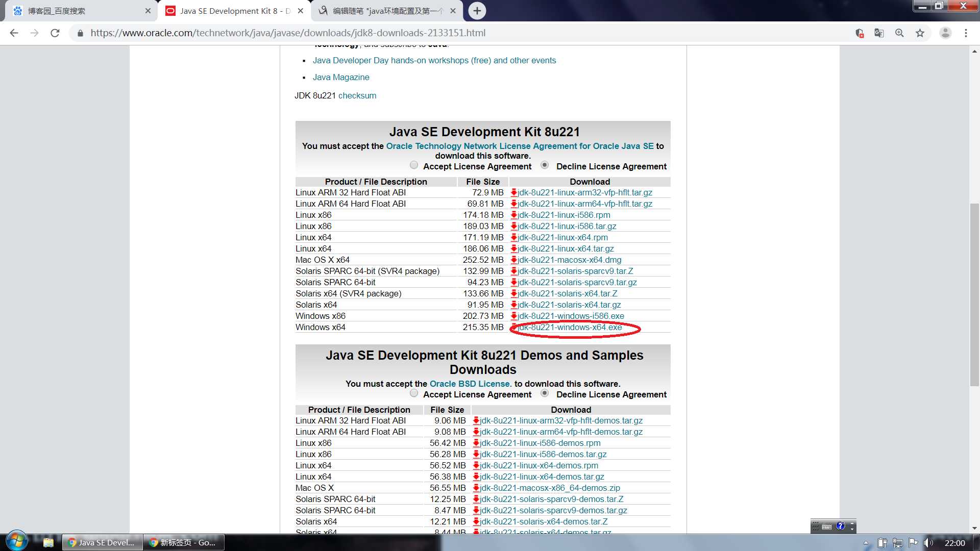Download jdk-8u221-solaris-sparcv9-demos.tar.Z

[551, 499]
